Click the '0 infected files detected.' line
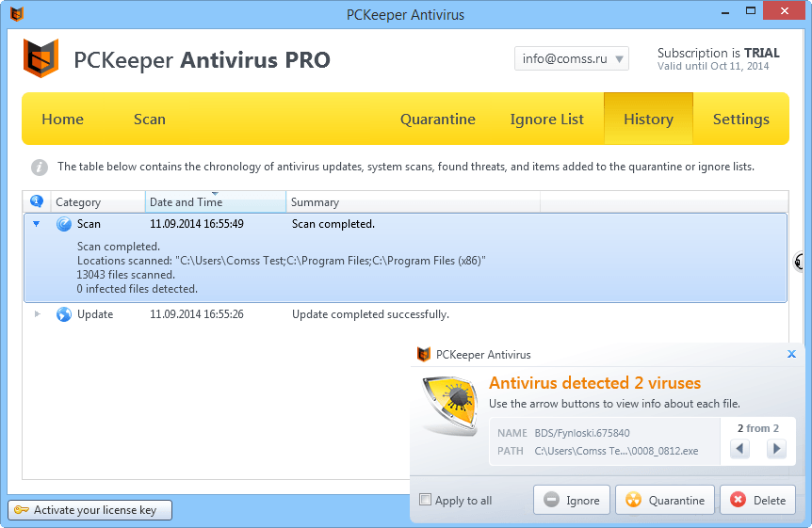812x528 pixels. pos(138,289)
